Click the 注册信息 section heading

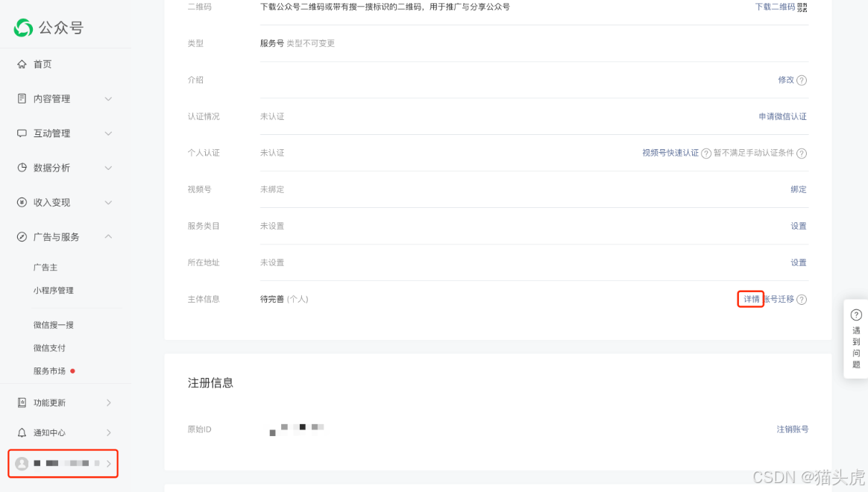[x=210, y=383]
